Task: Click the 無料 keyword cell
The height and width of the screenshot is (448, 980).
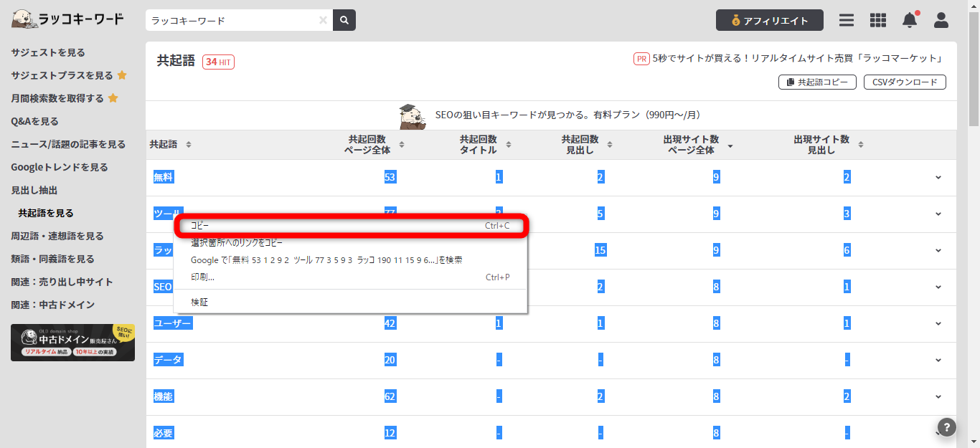Action: 164,177
